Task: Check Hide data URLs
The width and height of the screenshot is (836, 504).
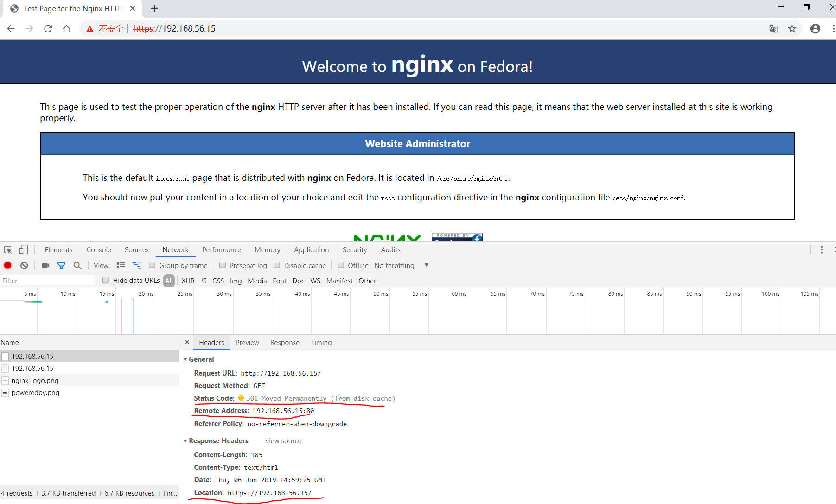Action: (x=106, y=280)
